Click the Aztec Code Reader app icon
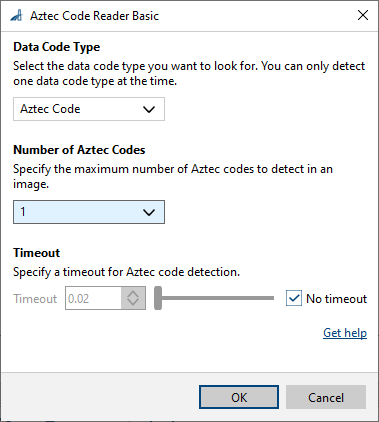 [x=16, y=16]
